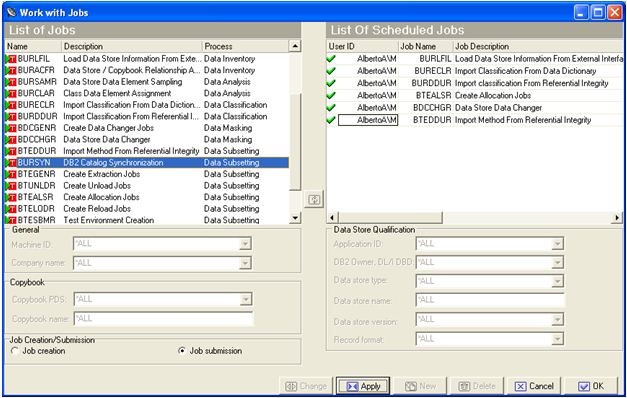627x398 pixels.
Task: Open the Record format dropdown
Action: tap(557, 339)
